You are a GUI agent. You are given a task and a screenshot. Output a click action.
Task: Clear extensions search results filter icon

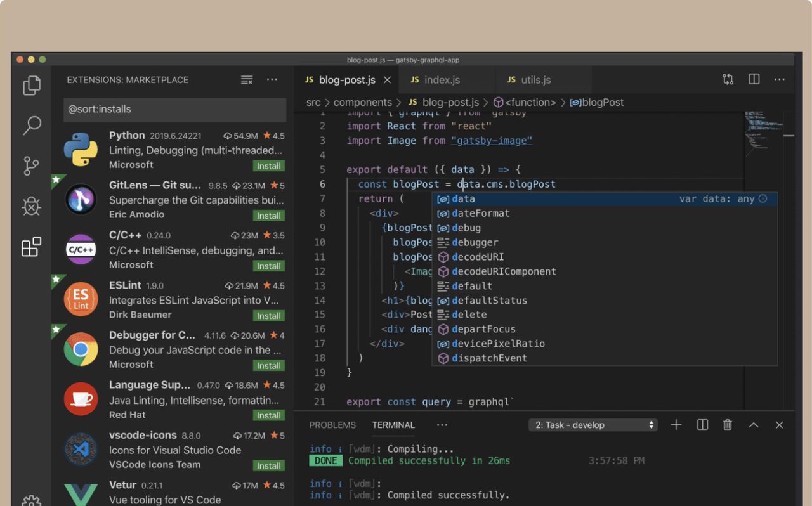(x=247, y=80)
